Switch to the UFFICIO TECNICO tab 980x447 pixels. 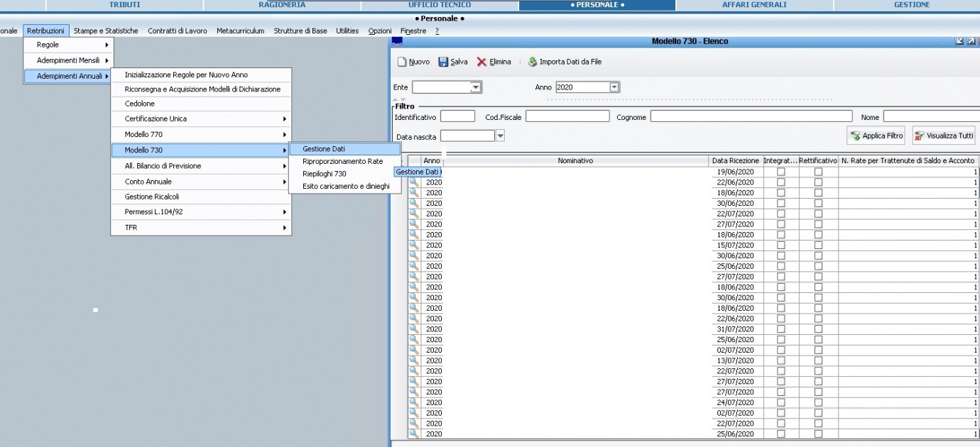[x=440, y=5]
